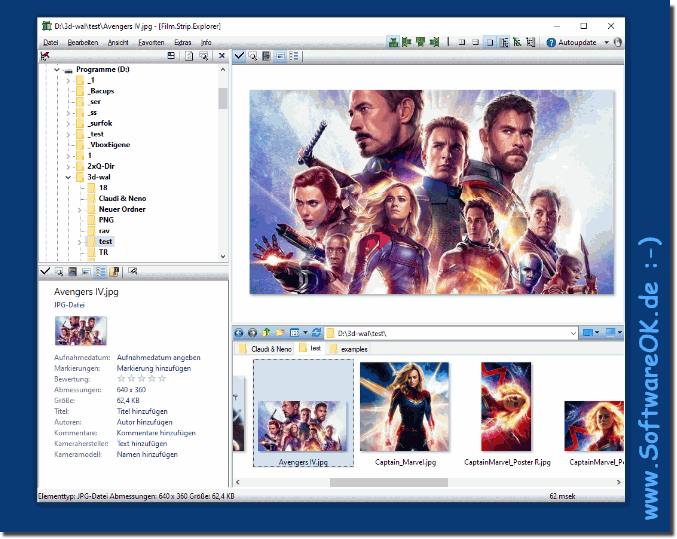Open the Autoupdate dropdown arrow
Viewport: 677px width, 539px height.
606,42
